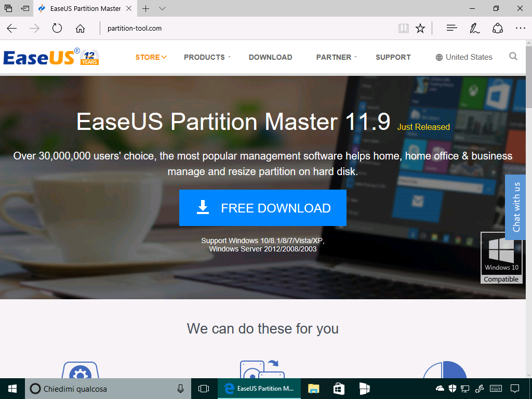
Task: Open File Explorer from taskbar
Action: [x=313, y=389]
